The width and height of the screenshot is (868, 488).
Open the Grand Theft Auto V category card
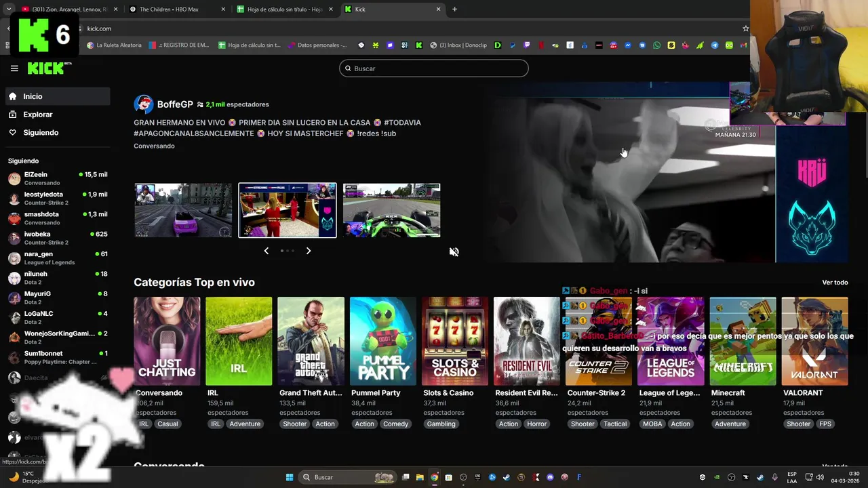[x=311, y=341]
